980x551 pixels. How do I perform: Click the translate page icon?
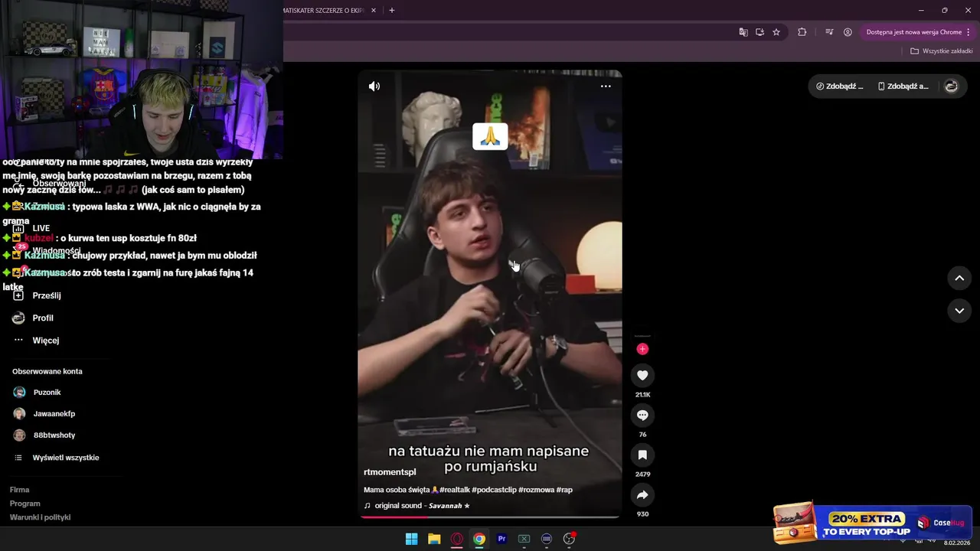coord(743,32)
